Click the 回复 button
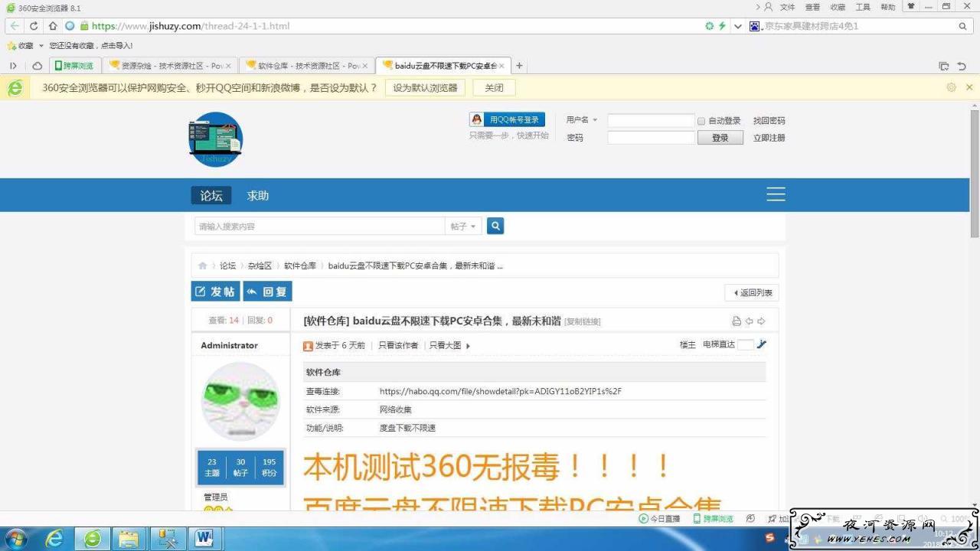Viewport: 980px width, 551px height. pos(268,292)
